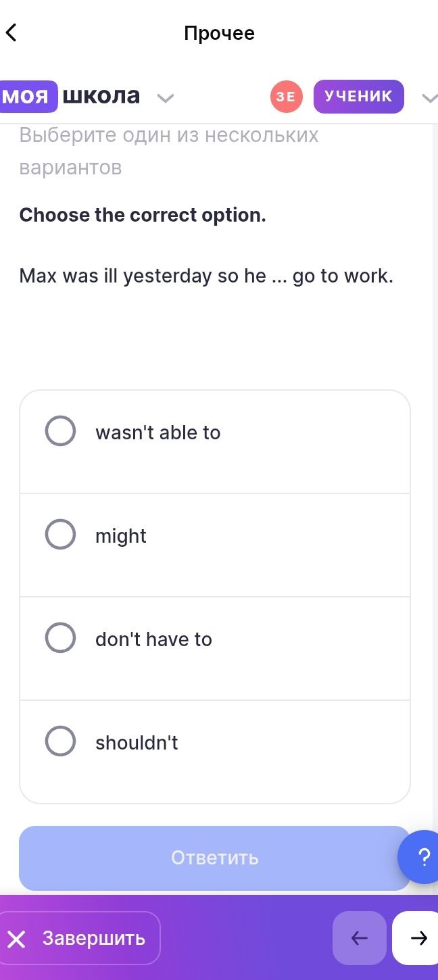Click the Выберите один из нескольких вариантов hint
The width and height of the screenshot is (438, 980).
[x=169, y=151]
